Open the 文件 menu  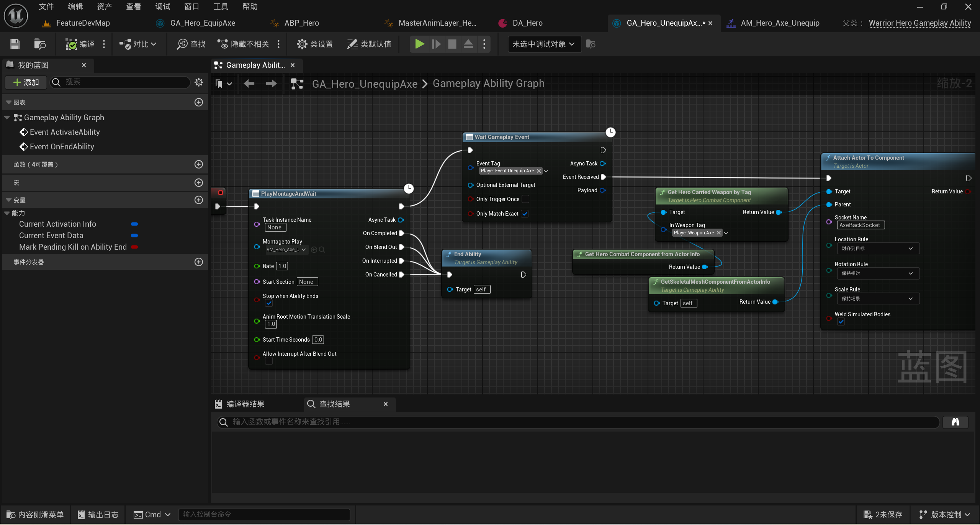[46, 7]
